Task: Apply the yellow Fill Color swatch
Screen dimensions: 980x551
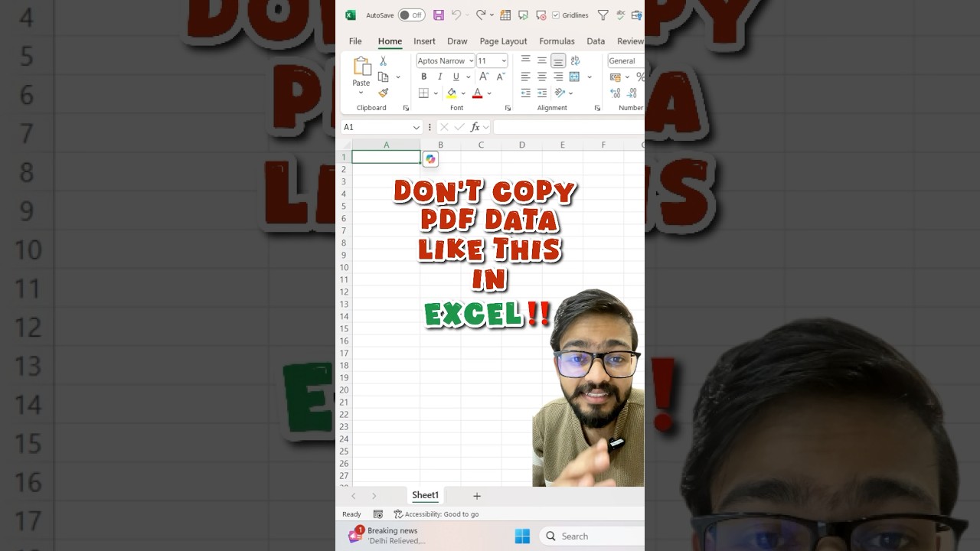Action: [x=452, y=93]
